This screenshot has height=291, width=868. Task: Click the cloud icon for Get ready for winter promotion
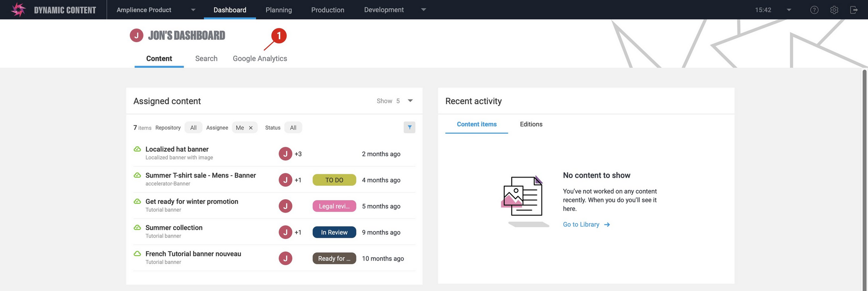pos(137,202)
